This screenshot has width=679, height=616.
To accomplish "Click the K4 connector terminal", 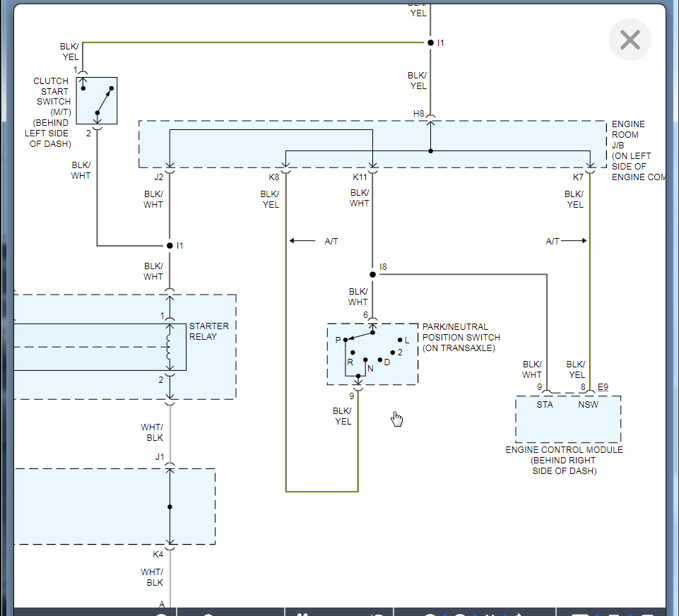I will pyautogui.click(x=170, y=548).
